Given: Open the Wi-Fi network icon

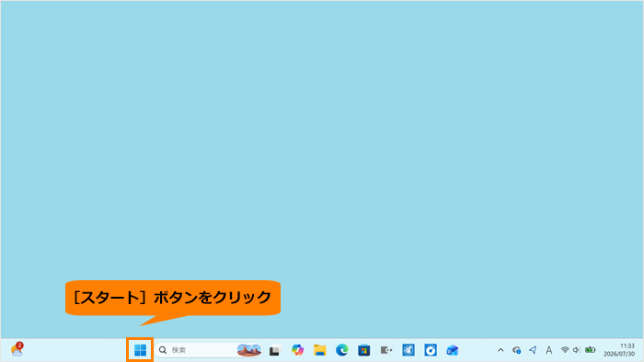Looking at the screenshot, I should click(565, 350).
